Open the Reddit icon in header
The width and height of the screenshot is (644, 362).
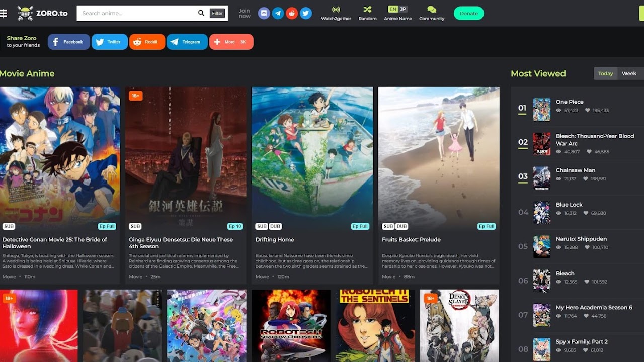coord(292,13)
